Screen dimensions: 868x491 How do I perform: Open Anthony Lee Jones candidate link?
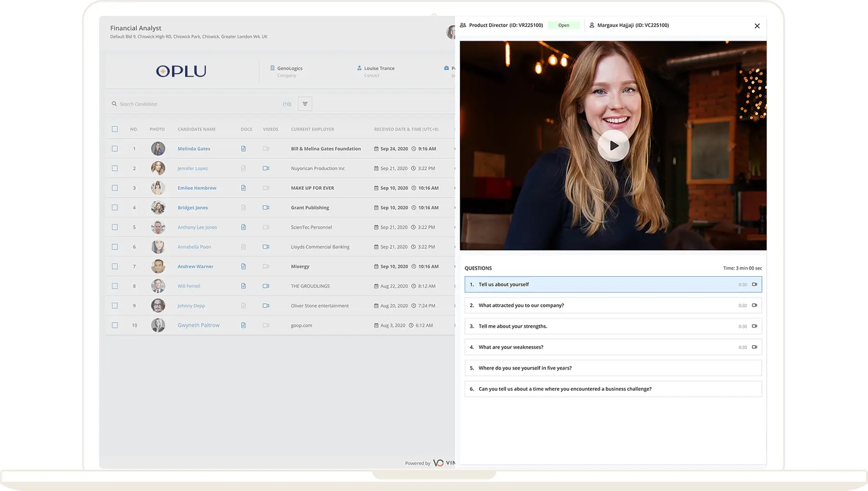(x=197, y=227)
